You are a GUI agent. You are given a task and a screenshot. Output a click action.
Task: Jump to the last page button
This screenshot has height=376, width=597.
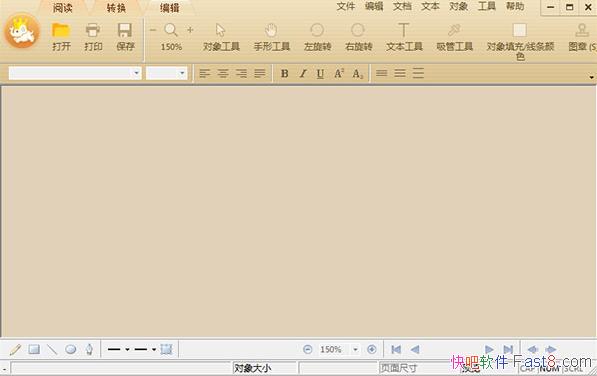click(x=508, y=349)
